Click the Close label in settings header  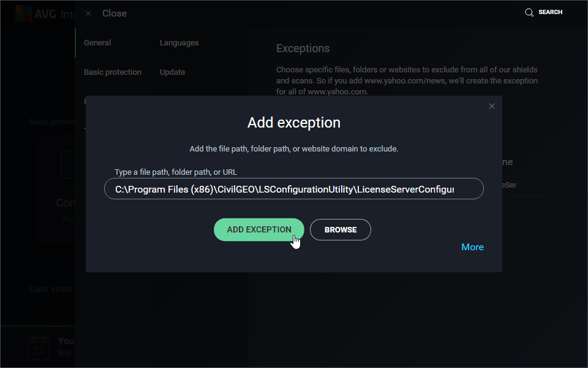click(x=115, y=13)
